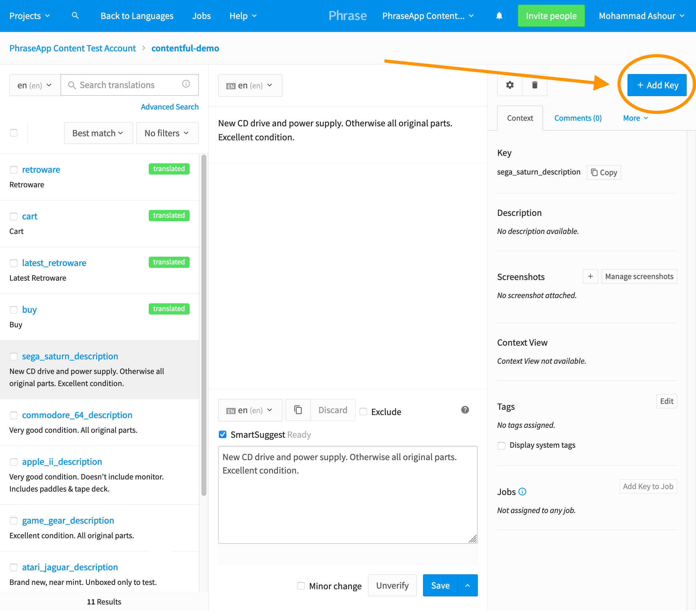The height and width of the screenshot is (616, 696).
Task: Go Back to Languages
Action: point(137,16)
